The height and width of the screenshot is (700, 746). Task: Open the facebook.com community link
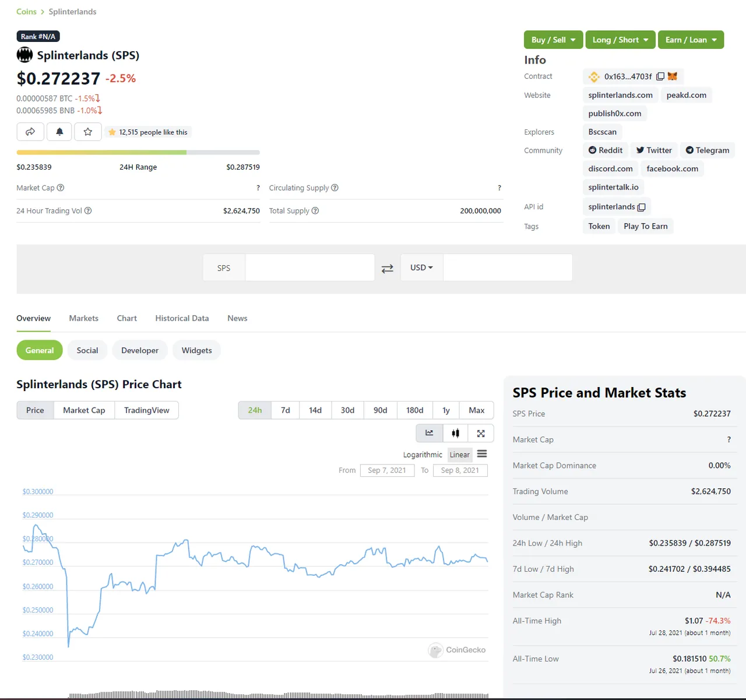pos(673,169)
